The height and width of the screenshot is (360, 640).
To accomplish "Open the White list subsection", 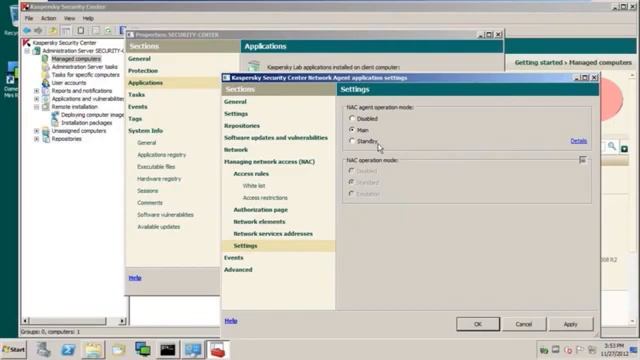I will pos(254,186).
